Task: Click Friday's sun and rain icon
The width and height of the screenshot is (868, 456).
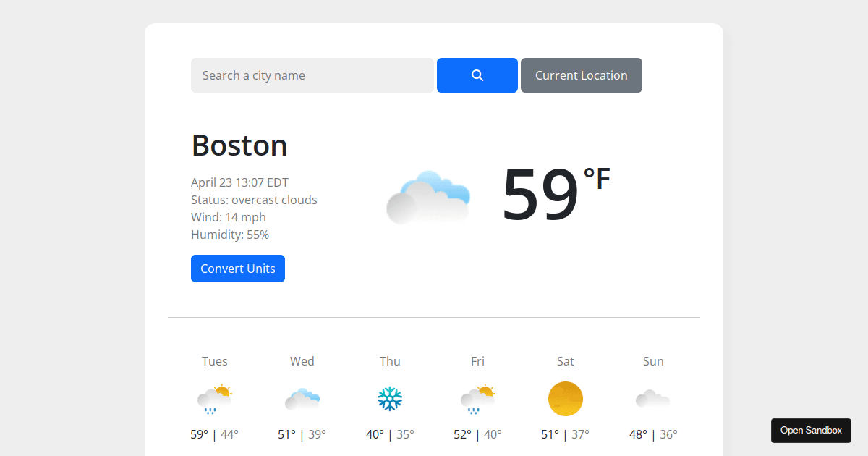Action: click(477, 398)
